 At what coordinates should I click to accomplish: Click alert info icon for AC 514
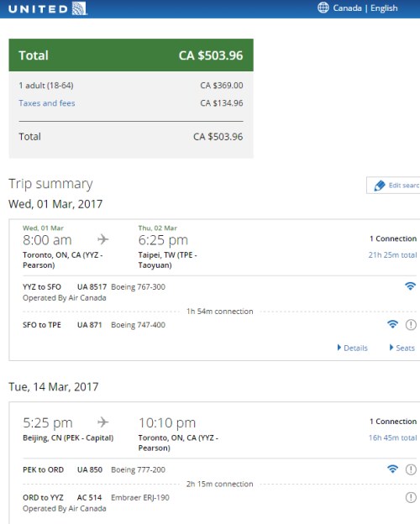click(411, 497)
